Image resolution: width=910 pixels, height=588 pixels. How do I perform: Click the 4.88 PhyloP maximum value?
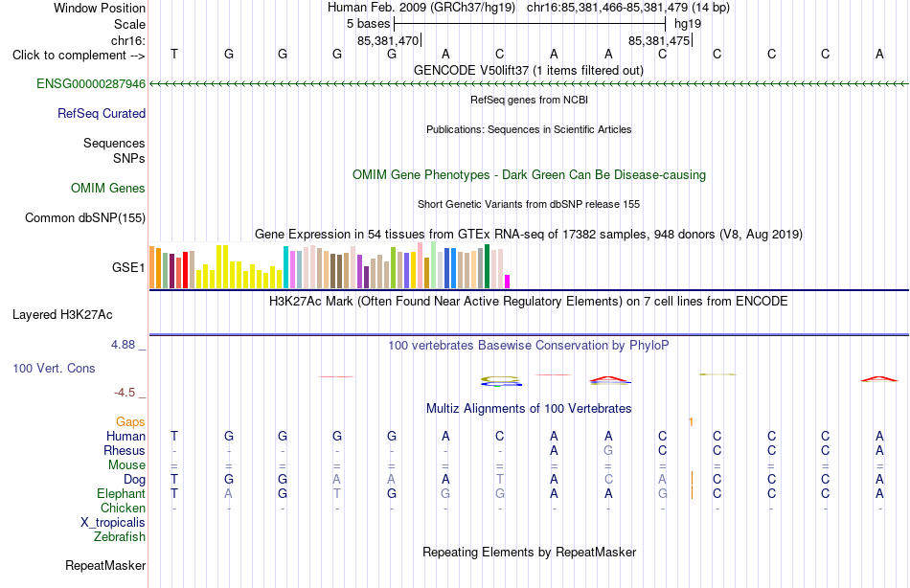point(123,345)
